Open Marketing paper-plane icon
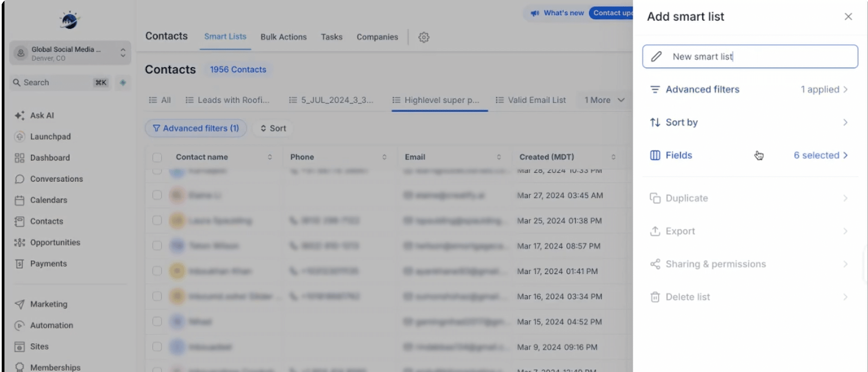Screen dimensions: 868x372 (20, 304)
